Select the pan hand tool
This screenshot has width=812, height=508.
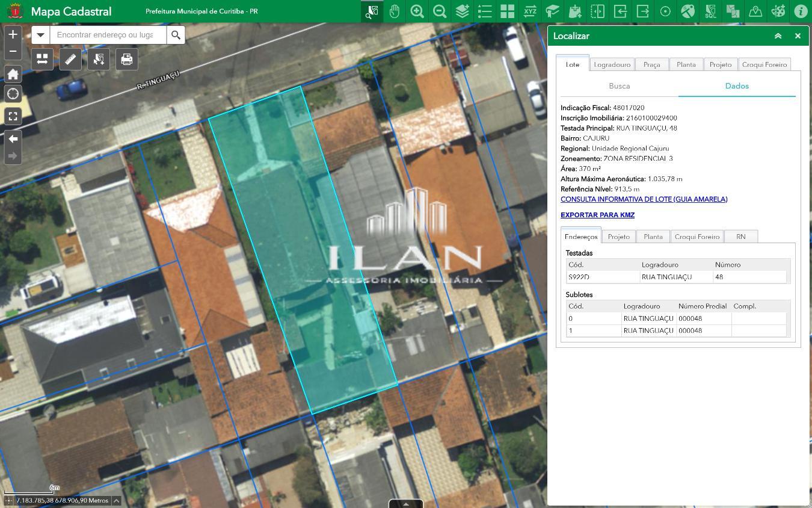[x=395, y=11]
